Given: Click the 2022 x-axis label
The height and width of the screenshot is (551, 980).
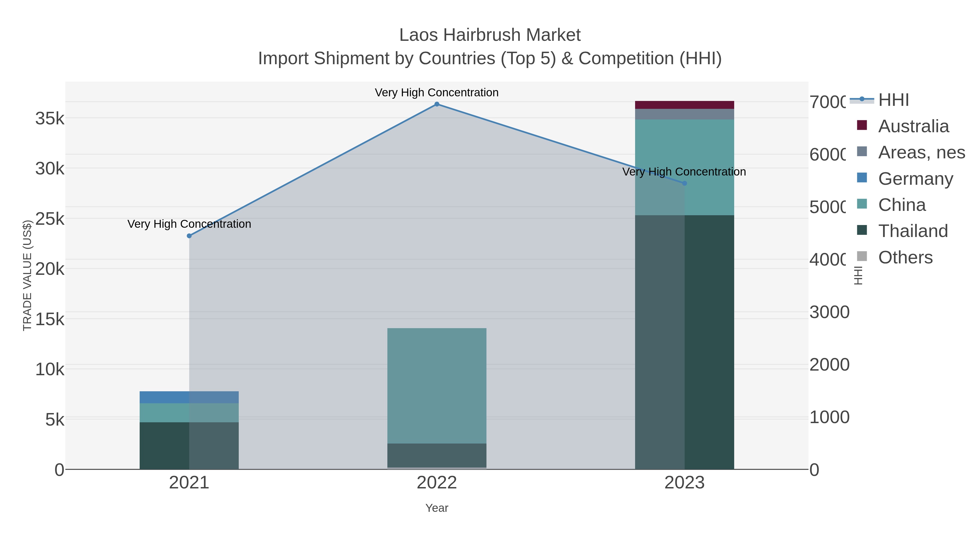Looking at the screenshot, I should point(437,483).
